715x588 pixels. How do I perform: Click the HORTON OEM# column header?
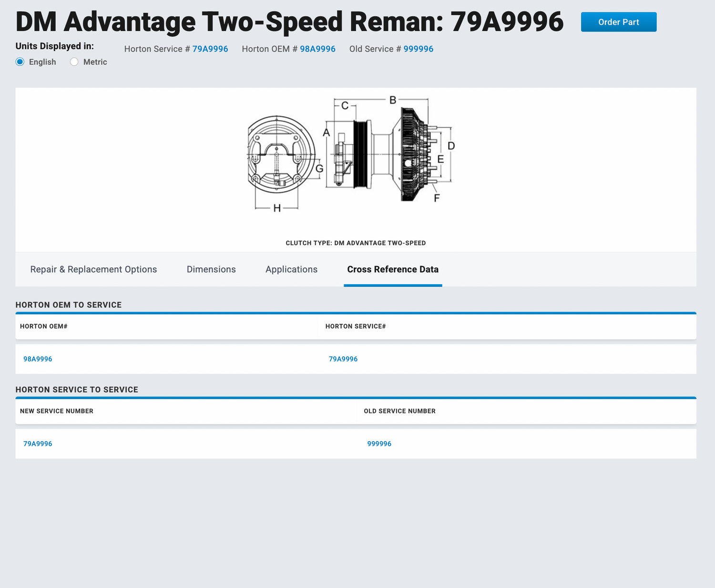pos(44,327)
